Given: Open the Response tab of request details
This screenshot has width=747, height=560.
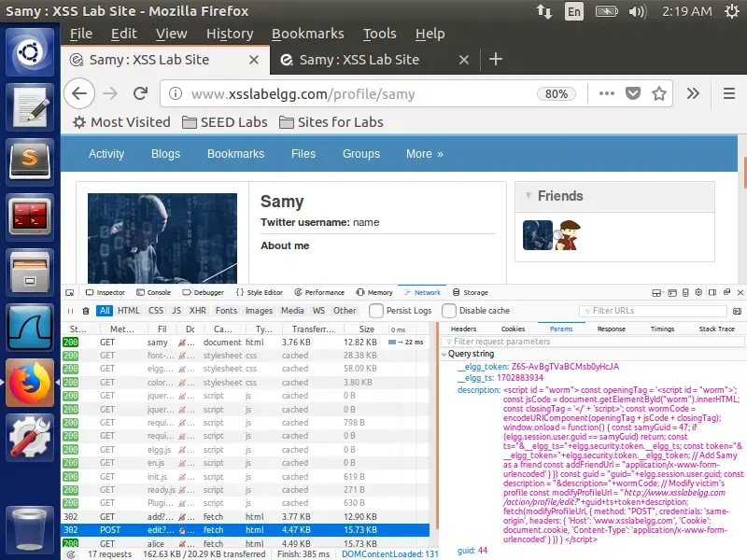Looking at the screenshot, I should (x=612, y=329).
